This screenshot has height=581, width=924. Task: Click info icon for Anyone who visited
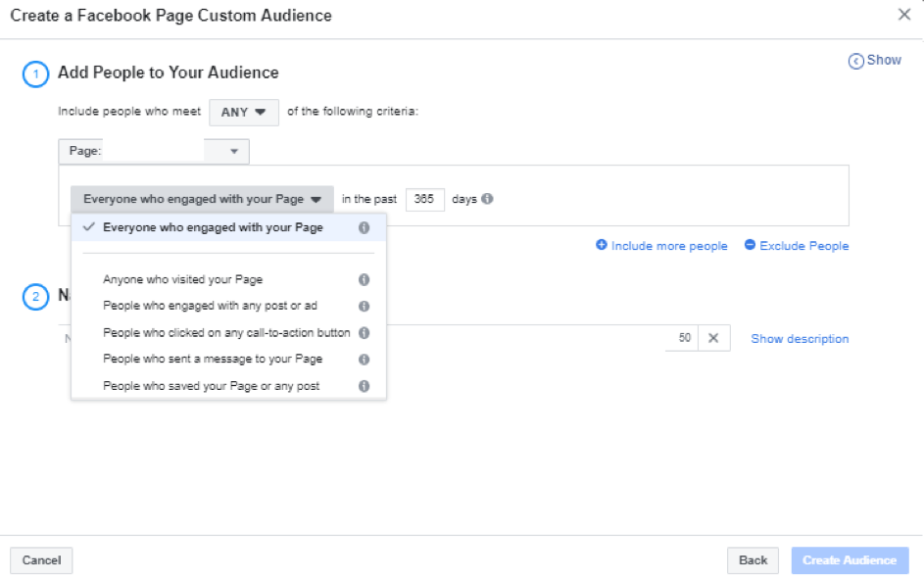click(365, 279)
